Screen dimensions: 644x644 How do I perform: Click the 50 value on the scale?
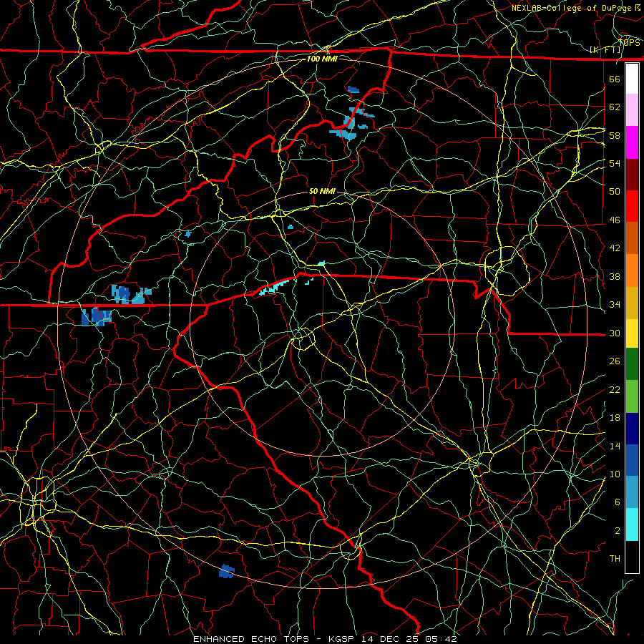click(615, 192)
